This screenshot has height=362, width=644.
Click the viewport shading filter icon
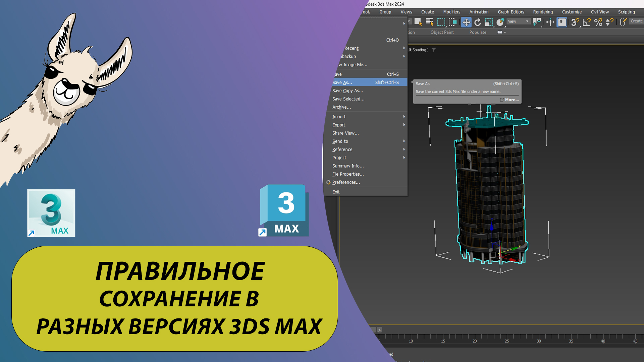(434, 50)
